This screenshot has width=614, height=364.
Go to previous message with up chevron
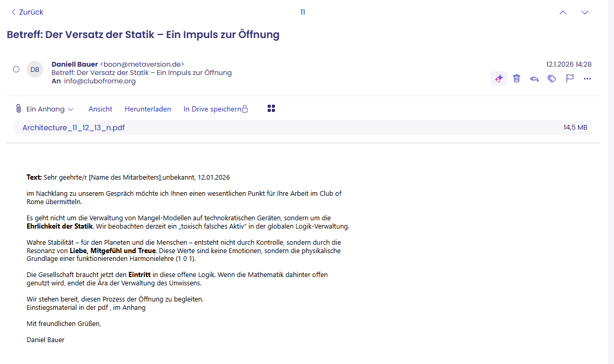563,12
